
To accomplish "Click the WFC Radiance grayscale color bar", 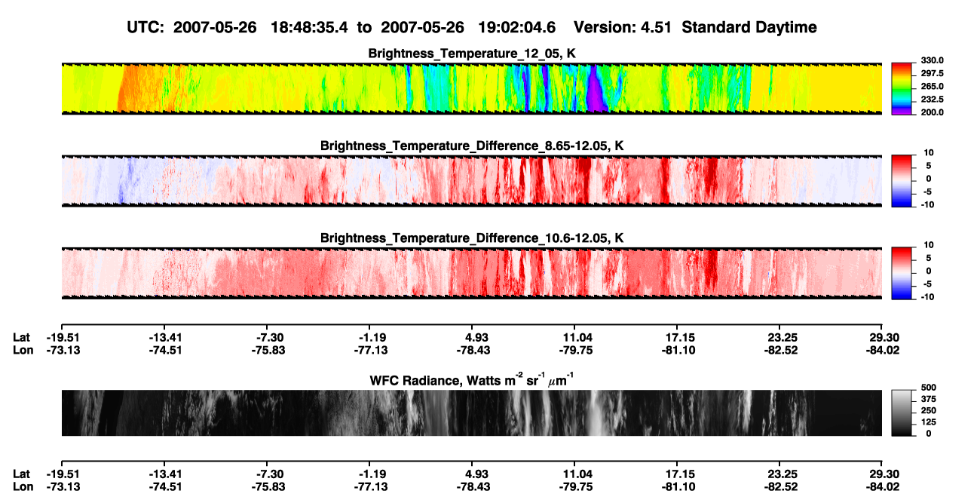I will tap(901, 413).
